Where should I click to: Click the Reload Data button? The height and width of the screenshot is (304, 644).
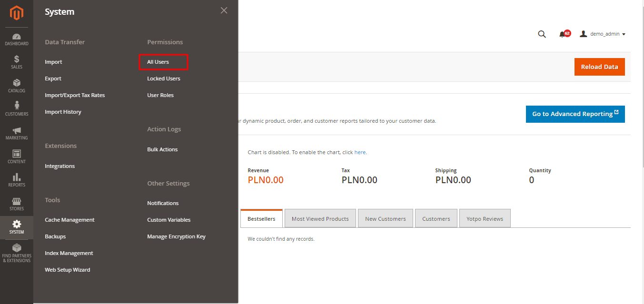pos(599,67)
